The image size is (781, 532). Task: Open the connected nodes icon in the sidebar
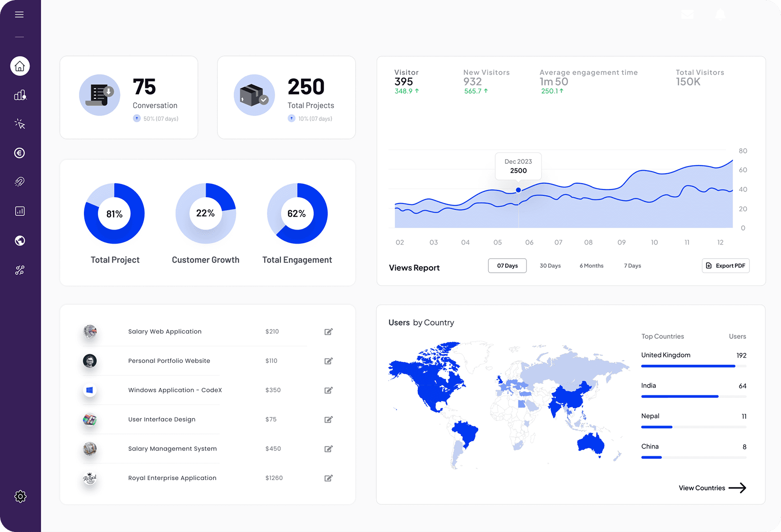[x=20, y=270]
